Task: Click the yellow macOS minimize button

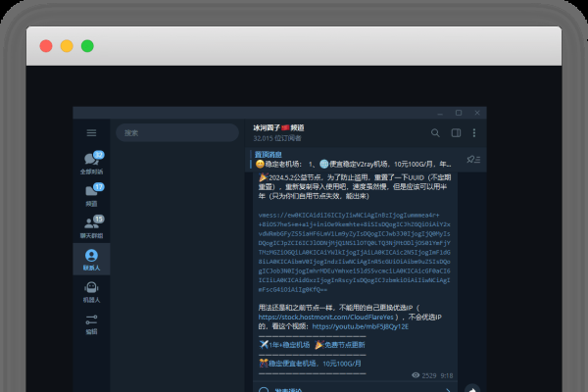Action: click(67, 46)
